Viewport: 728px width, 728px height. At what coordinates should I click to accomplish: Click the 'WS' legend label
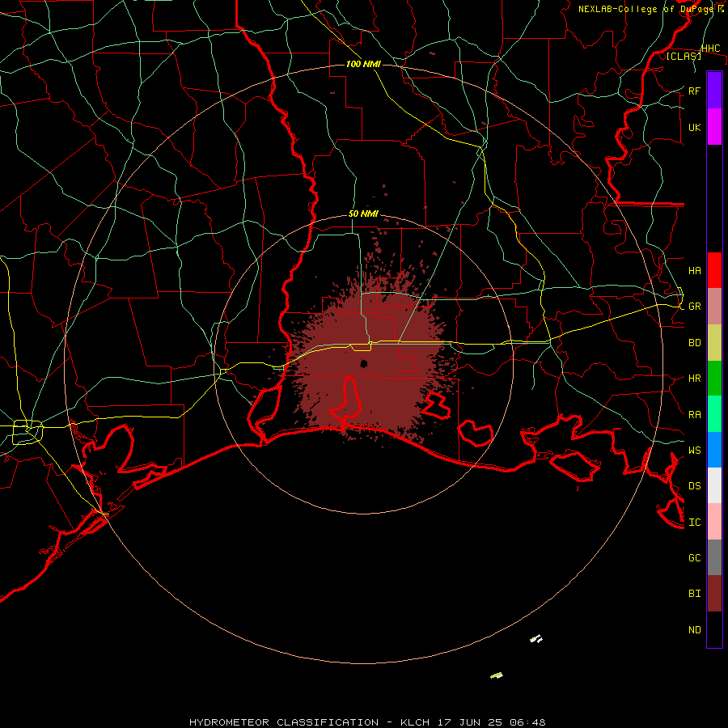pos(694,451)
